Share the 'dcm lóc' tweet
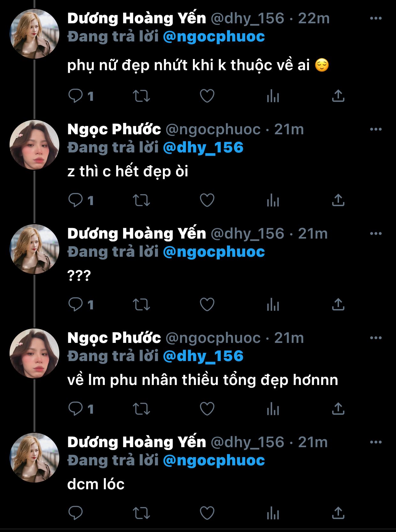Image resolution: width=396 pixels, height=532 pixels. point(338,513)
